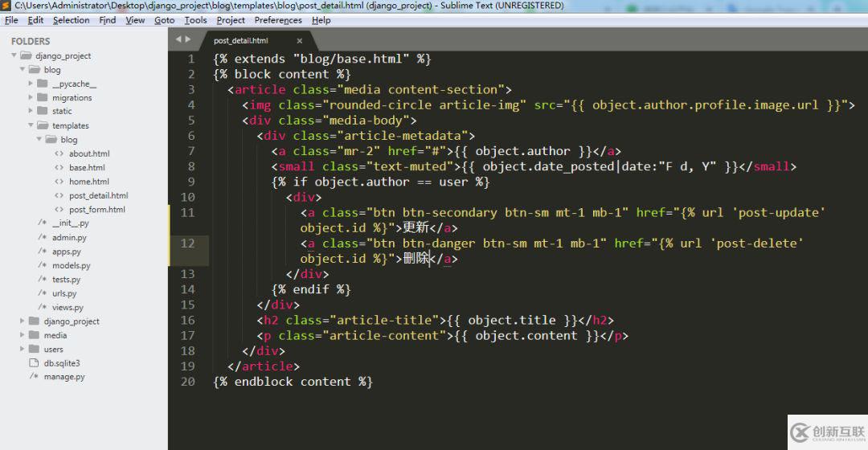This screenshot has height=450, width=868.
Task: Click the migrations folder icon
Action: coord(42,97)
